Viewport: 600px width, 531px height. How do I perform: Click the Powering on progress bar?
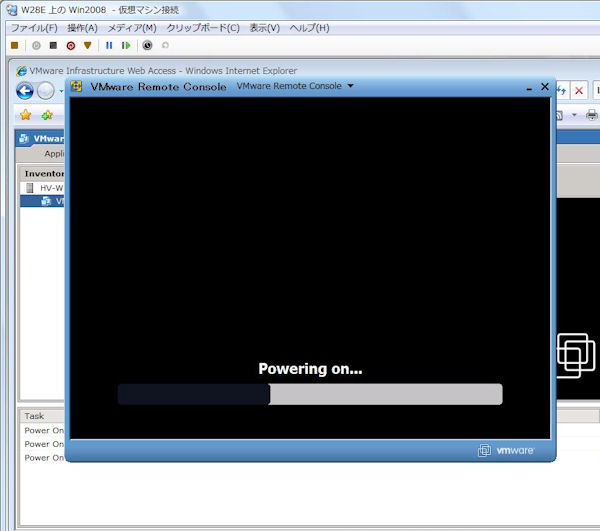[x=310, y=394]
